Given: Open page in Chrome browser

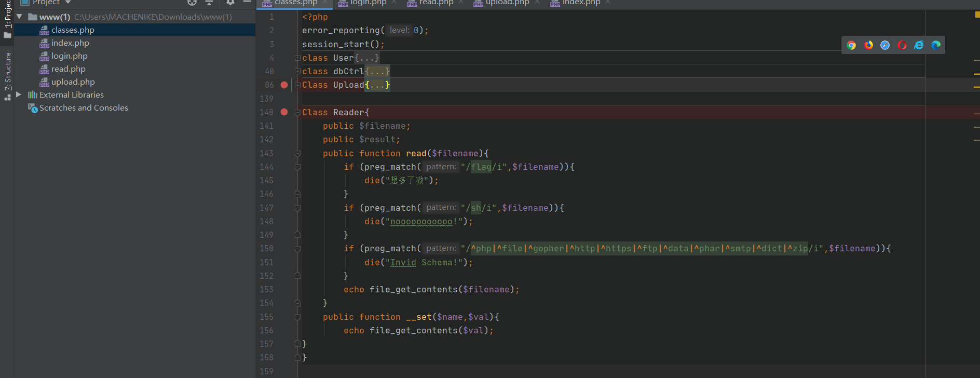Looking at the screenshot, I should [851, 45].
